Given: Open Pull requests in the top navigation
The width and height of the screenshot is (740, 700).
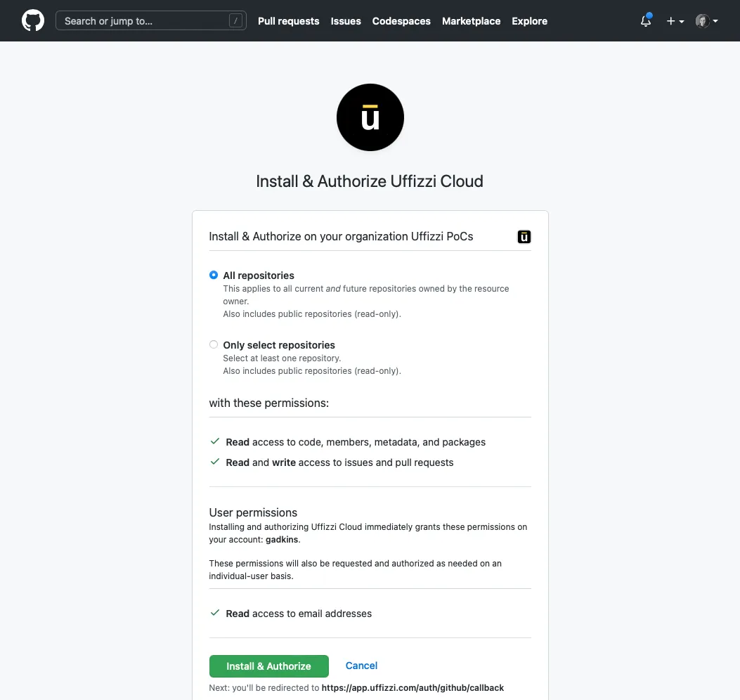Looking at the screenshot, I should (288, 21).
